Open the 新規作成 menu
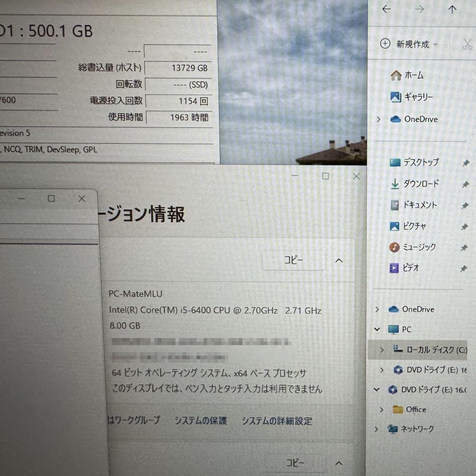Image resolution: width=476 pixels, height=476 pixels. click(x=409, y=45)
